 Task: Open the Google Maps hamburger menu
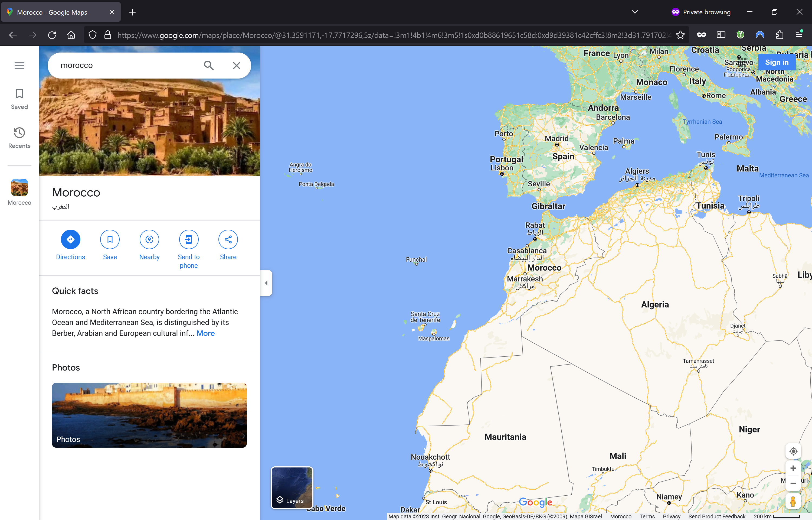coord(19,66)
